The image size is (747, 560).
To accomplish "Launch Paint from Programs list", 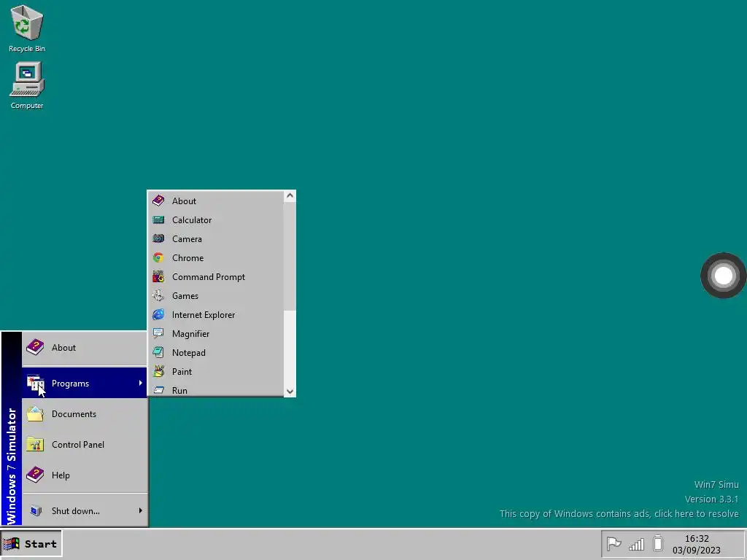I will [x=216, y=371].
